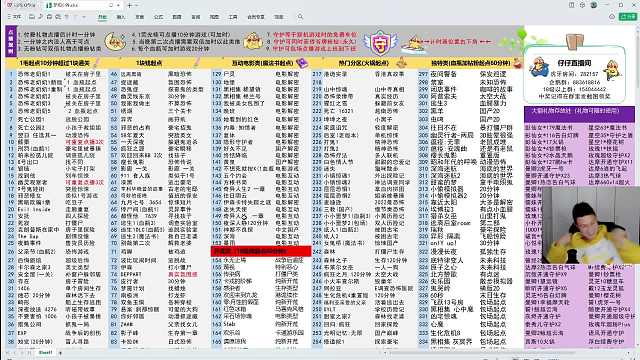Select the Sheet1 worksheet tab
This screenshot has height=360, width=640.
click(x=45, y=352)
